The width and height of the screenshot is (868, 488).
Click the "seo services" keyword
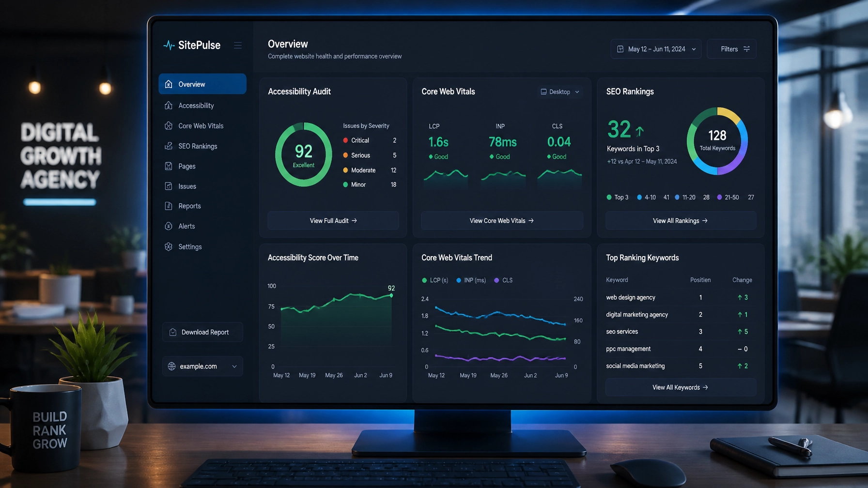coord(622,332)
